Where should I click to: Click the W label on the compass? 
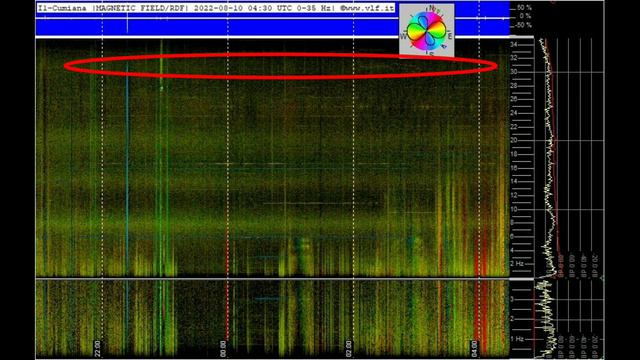403,36
